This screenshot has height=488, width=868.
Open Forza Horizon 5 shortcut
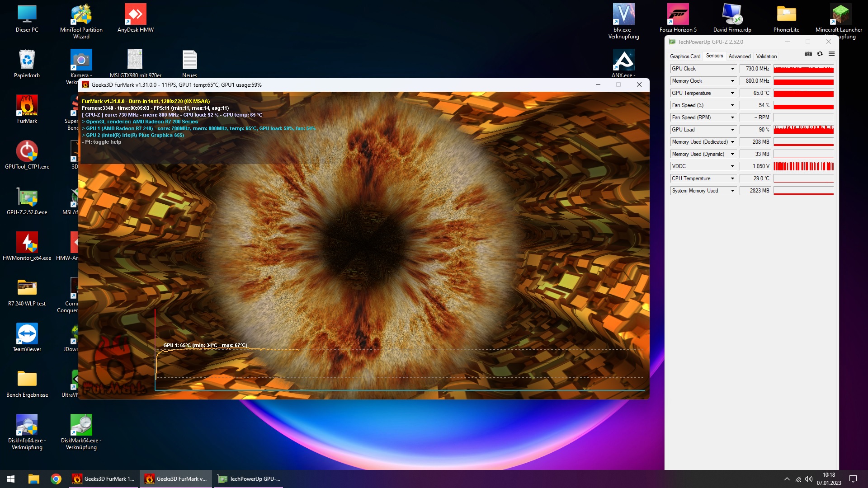point(678,18)
